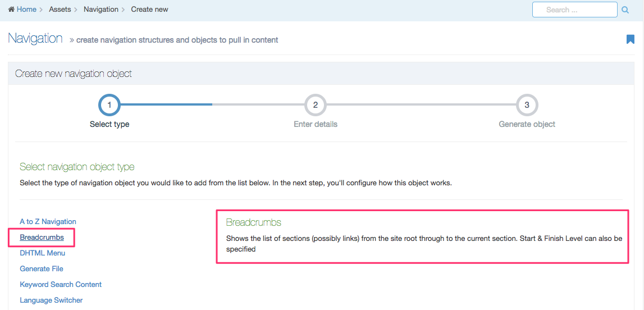Image resolution: width=644 pixels, height=310 pixels.
Task: Click the Create new navigation object header
Action: [x=74, y=74]
